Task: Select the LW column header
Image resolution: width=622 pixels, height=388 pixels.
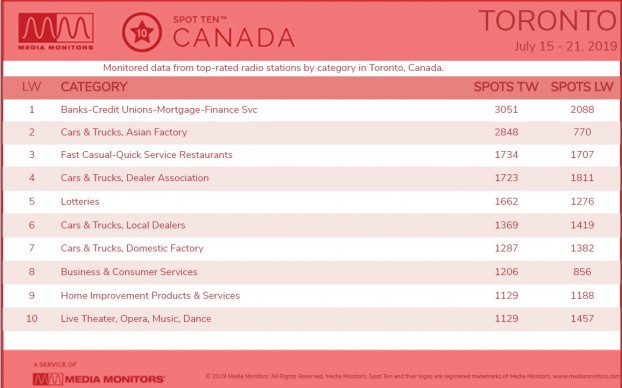Action: click(31, 87)
